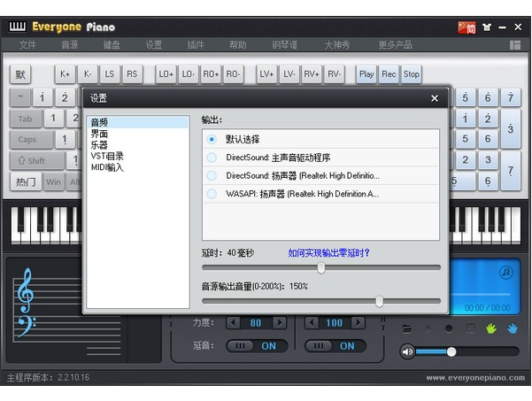The width and height of the screenshot is (532, 401).
Task: Select MIDI输入 in settings list
Action: pos(107,166)
